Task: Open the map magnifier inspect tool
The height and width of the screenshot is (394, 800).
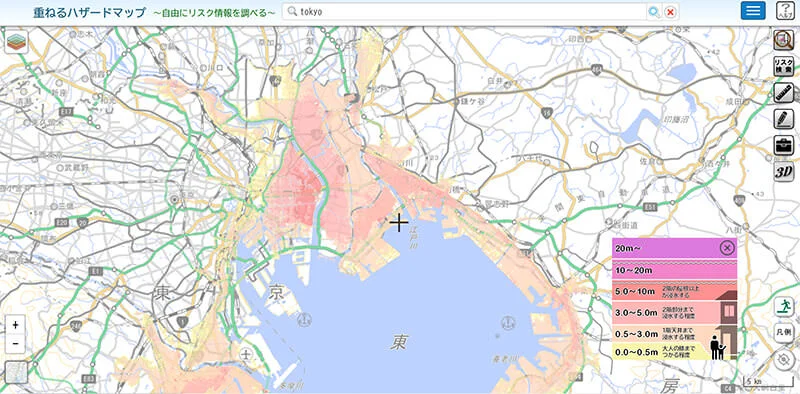Action: (783, 40)
